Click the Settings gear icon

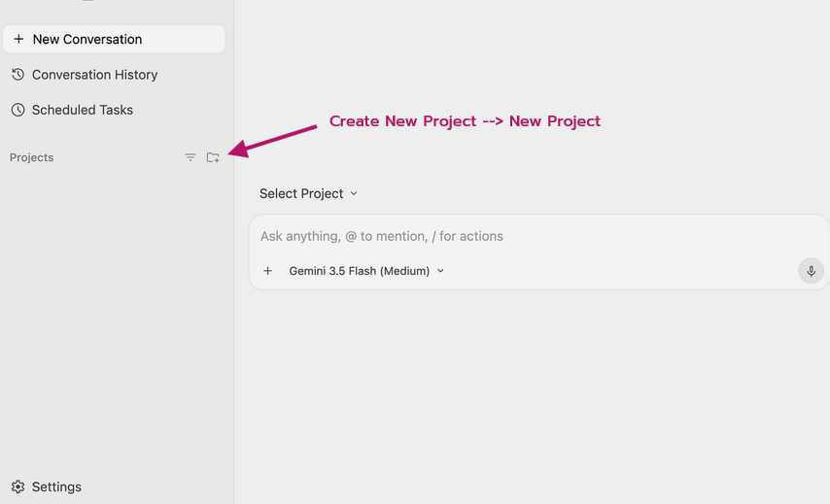pos(18,487)
